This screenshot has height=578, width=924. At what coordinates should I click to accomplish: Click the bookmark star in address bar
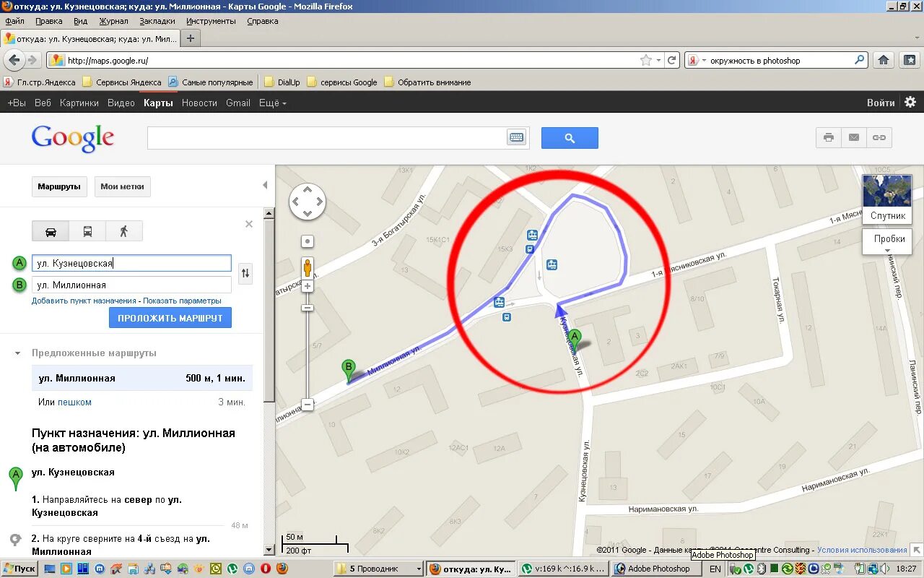click(x=646, y=61)
